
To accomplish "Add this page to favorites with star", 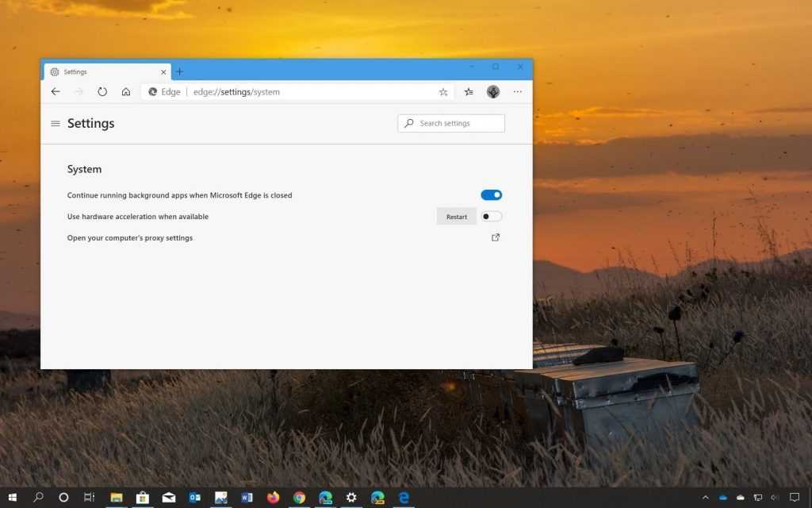I will (x=443, y=92).
